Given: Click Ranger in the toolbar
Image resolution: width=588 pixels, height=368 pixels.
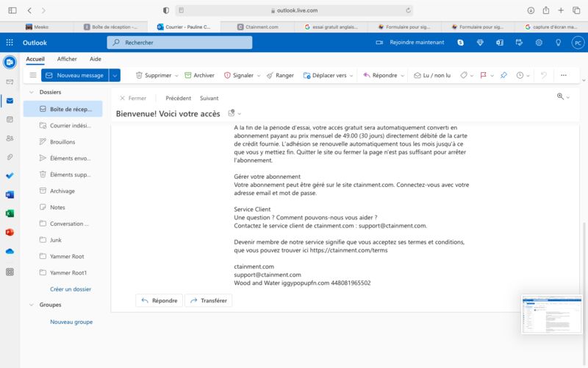Looking at the screenshot, I should [x=280, y=75].
